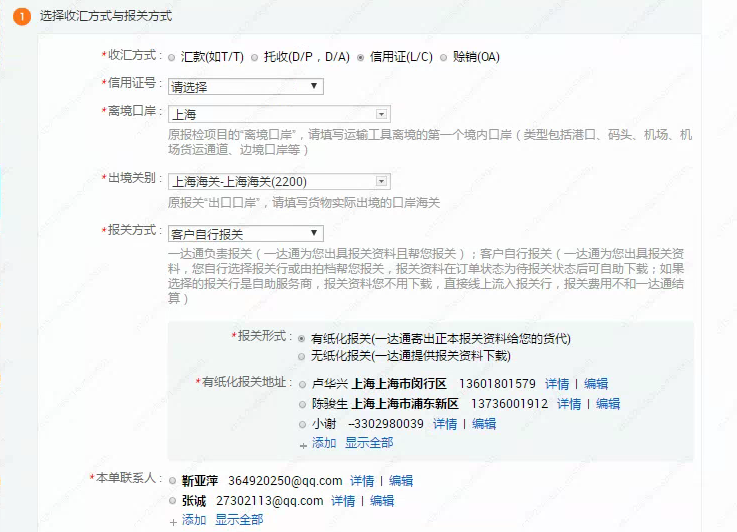This screenshot has height=532, width=737.
Task: Select 信用证(L/C) radio option
Action: coord(361,57)
